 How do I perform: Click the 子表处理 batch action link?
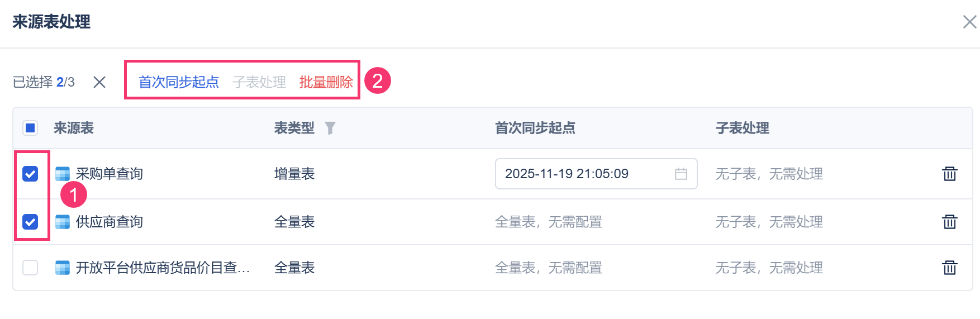[x=259, y=82]
